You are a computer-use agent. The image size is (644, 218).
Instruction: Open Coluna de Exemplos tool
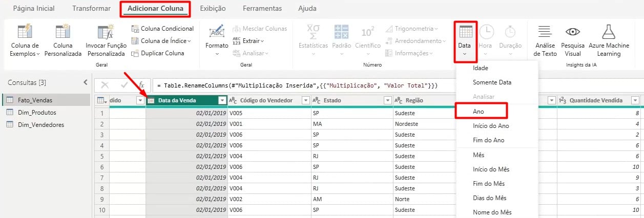(x=25, y=40)
